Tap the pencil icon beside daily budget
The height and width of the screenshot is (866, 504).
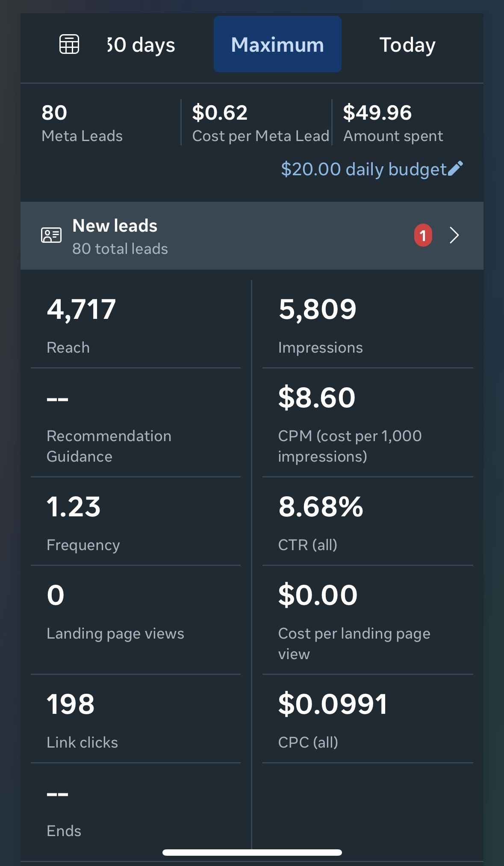pyautogui.click(x=455, y=169)
